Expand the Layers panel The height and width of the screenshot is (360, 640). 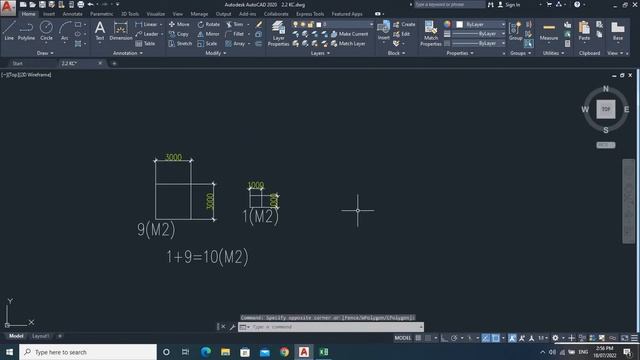(320, 53)
